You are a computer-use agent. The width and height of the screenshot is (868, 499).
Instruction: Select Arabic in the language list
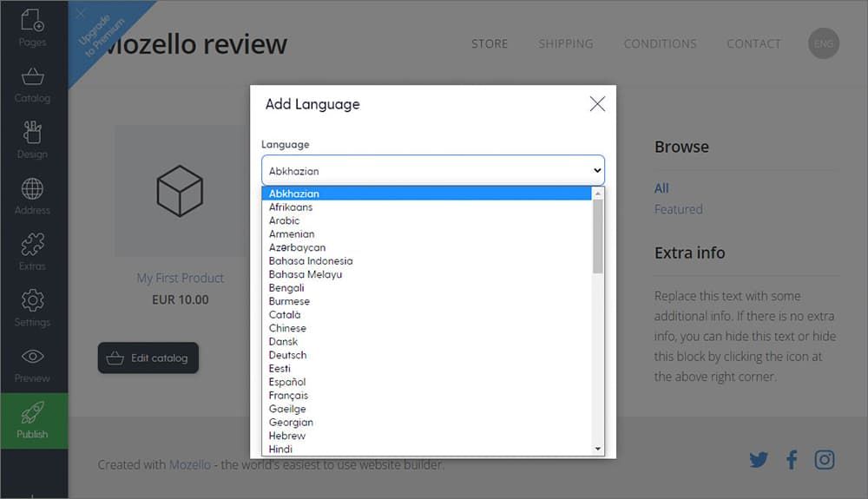426,220
